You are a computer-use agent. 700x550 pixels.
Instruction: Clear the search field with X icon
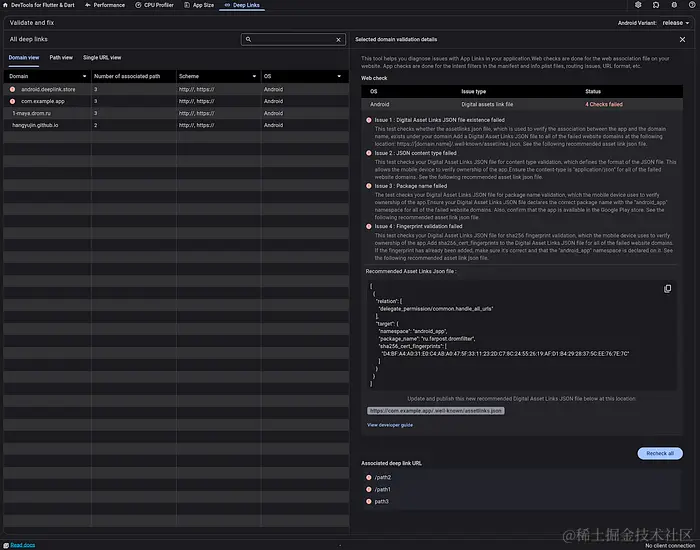[x=338, y=40]
